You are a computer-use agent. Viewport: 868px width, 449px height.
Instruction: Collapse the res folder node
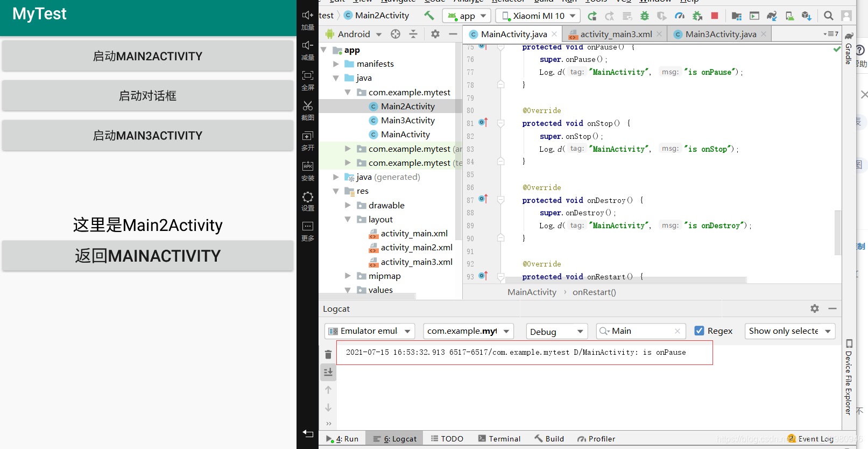(x=336, y=191)
